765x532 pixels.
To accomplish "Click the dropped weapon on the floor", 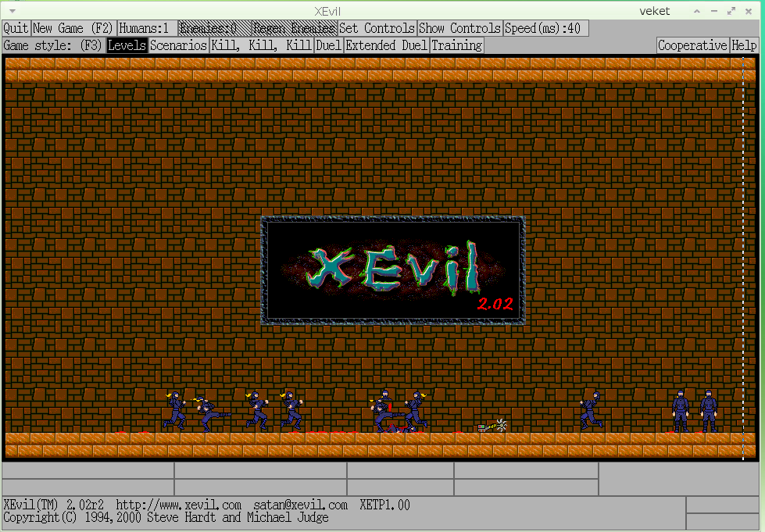I will coord(492,426).
